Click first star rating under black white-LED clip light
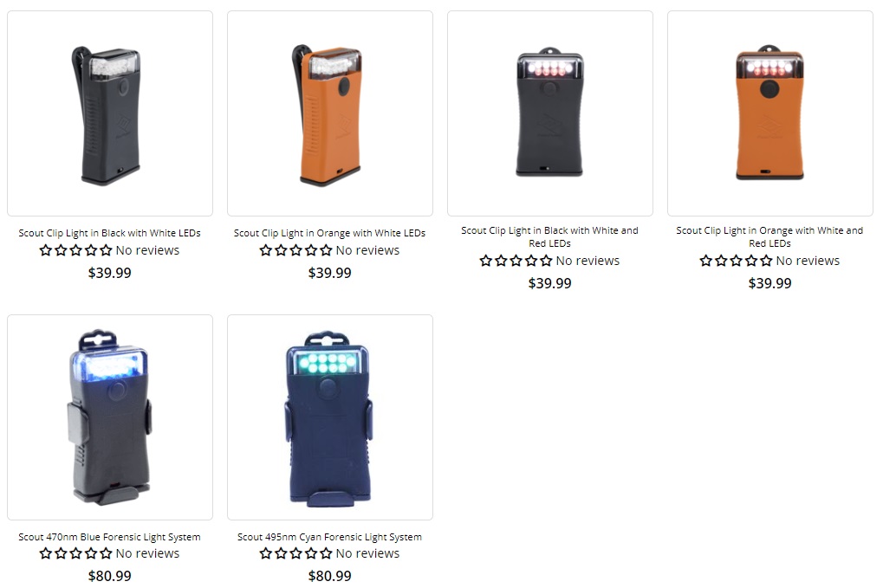The width and height of the screenshot is (883, 588). pos(46,250)
